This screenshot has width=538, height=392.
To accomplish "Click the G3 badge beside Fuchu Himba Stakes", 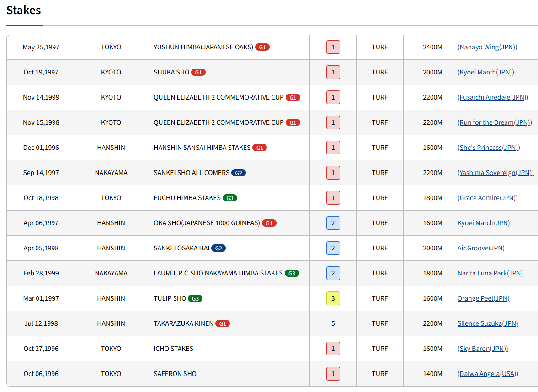I will (230, 198).
